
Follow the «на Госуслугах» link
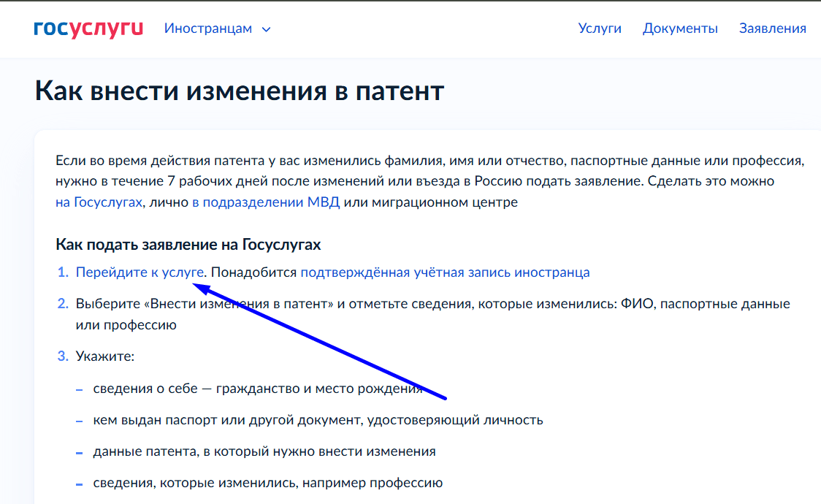[99, 202]
